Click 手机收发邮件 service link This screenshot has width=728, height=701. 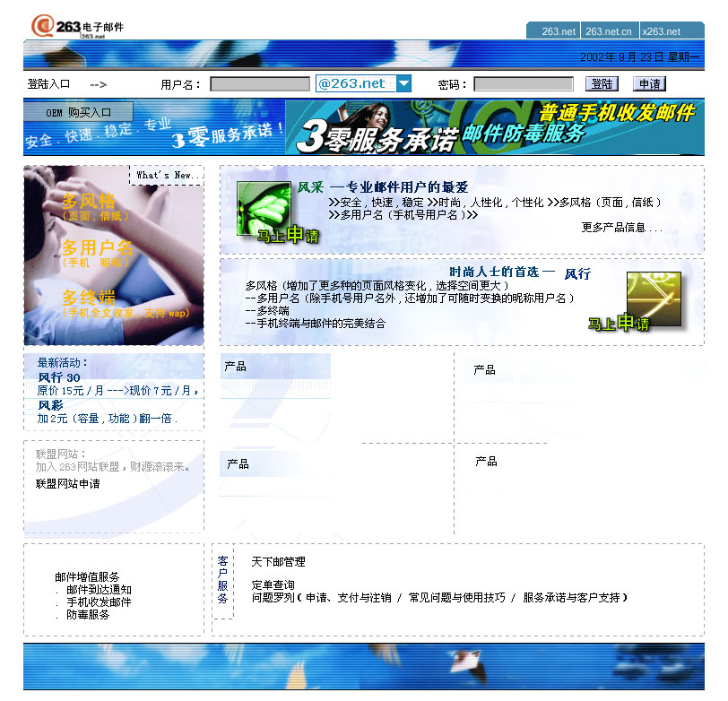point(99,602)
